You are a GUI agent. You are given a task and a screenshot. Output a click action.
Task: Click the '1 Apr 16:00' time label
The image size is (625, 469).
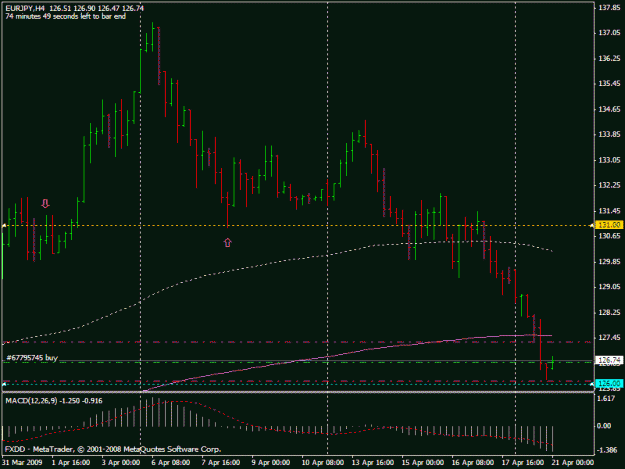[71, 463]
